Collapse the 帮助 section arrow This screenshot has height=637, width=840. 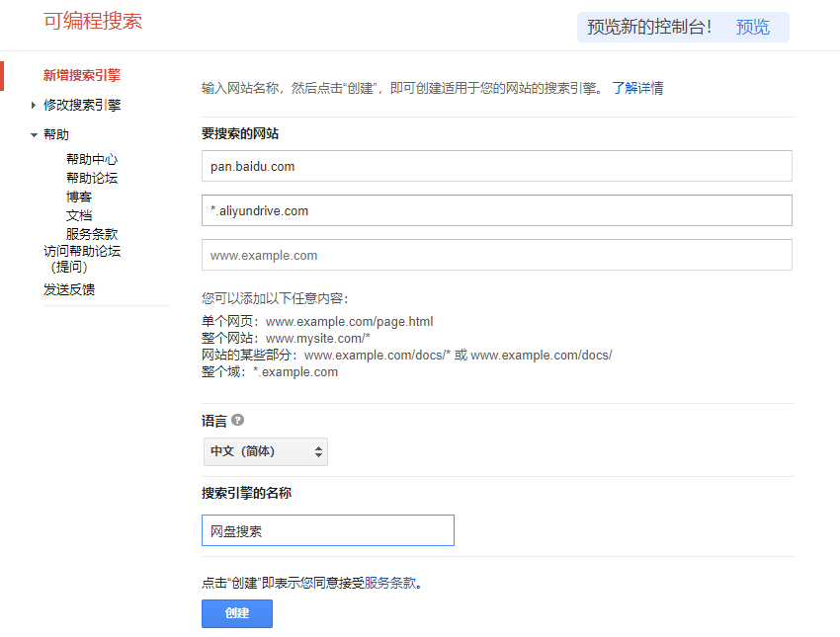34,135
